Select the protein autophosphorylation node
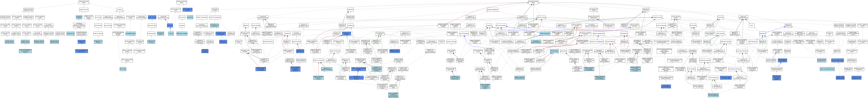868x98 pixels. tap(827, 69)
